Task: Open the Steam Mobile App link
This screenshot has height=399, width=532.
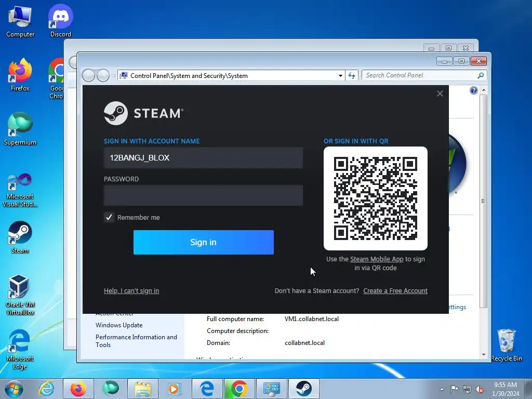Action: pos(377,259)
